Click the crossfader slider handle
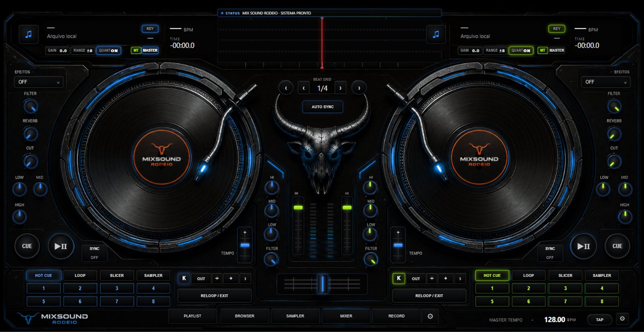This screenshot has width=644, height=332. (x=322, y=283)
